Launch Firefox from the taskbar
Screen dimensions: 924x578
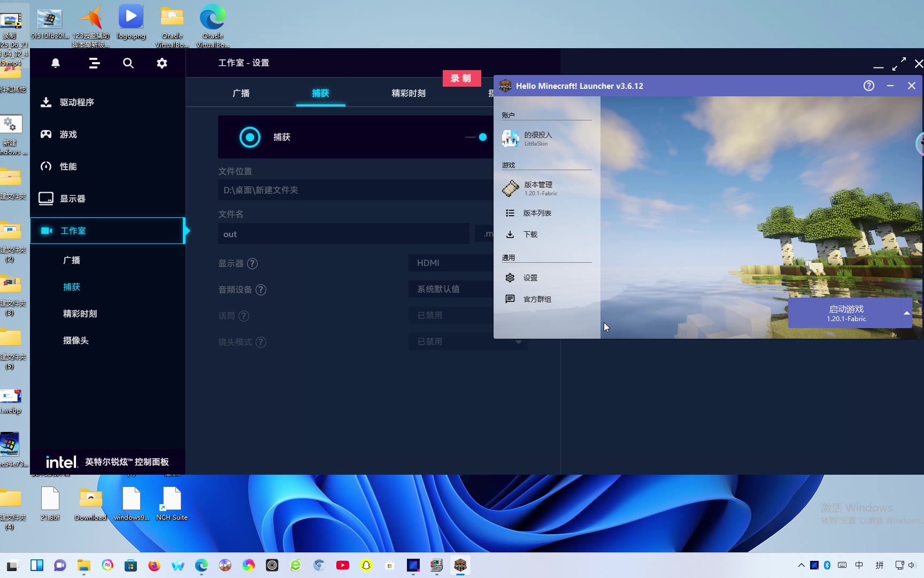[155, 565]
